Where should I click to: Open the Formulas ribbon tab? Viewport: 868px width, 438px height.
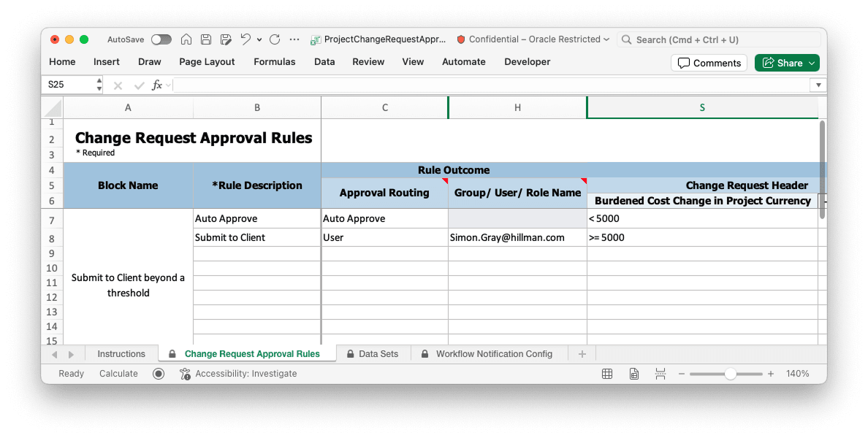point(275,62)
